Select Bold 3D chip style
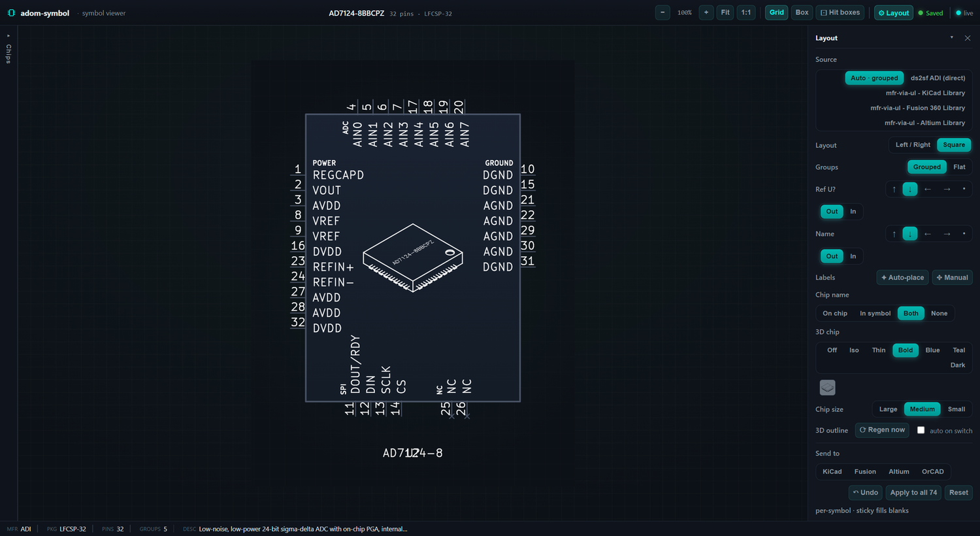The height and width of the screenshot is (536, 980). pyautogui.click(x=906, y=350)
